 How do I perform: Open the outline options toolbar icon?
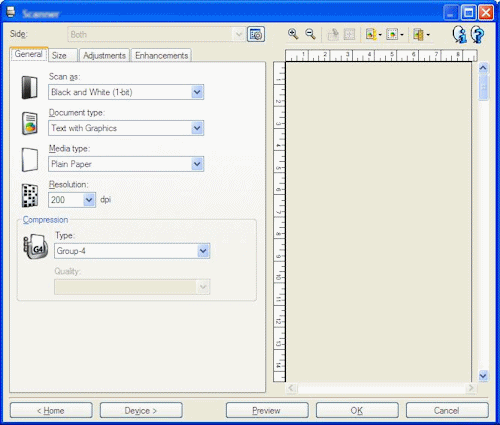(x=394, y=34)
